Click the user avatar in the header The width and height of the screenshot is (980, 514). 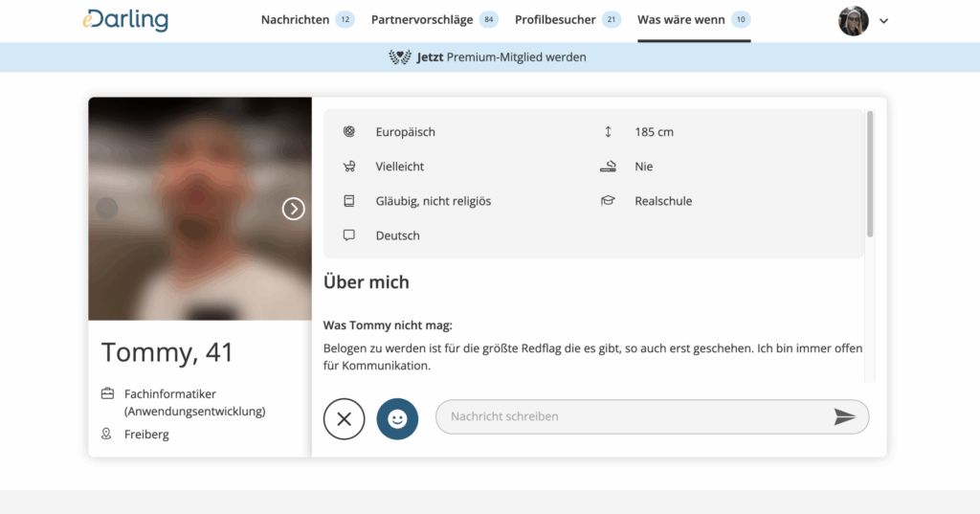(x=853, y=21)
